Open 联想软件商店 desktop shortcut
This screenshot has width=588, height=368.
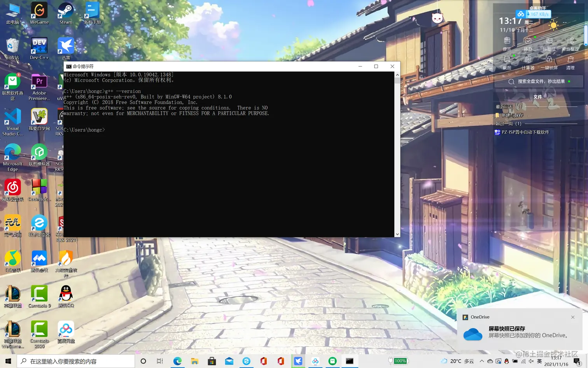(x=13, y=87)
